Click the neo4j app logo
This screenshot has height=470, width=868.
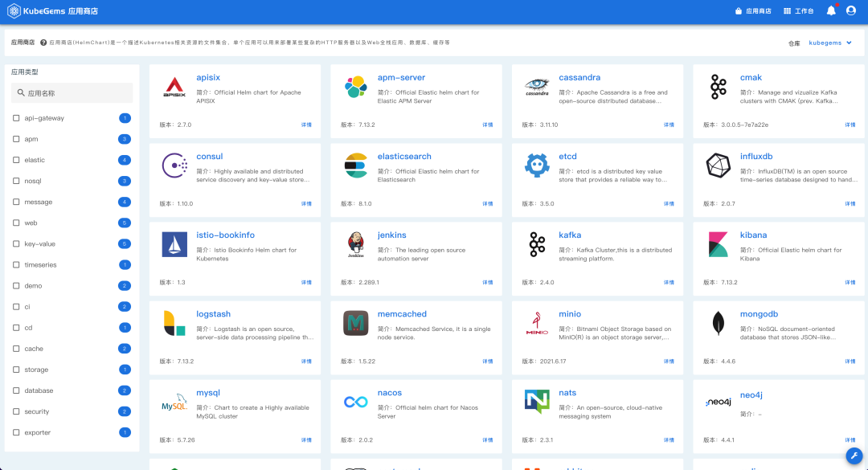[x=719, y=402]
